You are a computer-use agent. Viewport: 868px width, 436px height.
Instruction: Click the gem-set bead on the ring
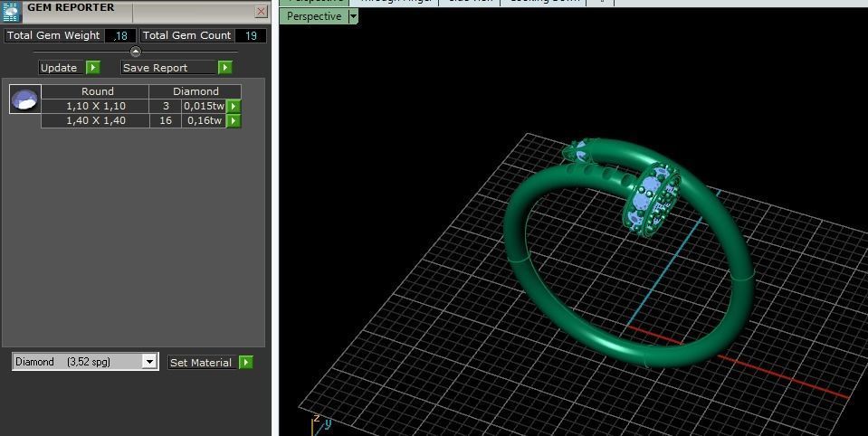(651, 200)
